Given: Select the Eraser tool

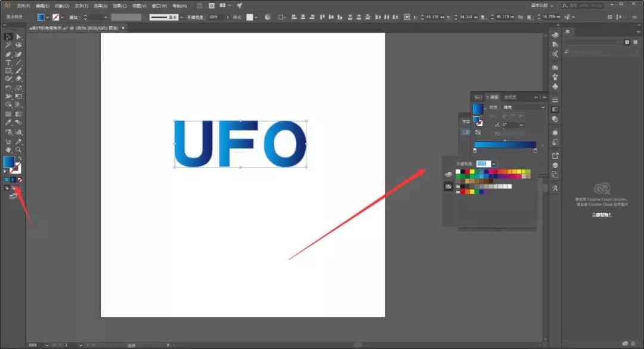Looking at the screenshot, I should click(18, 79).
